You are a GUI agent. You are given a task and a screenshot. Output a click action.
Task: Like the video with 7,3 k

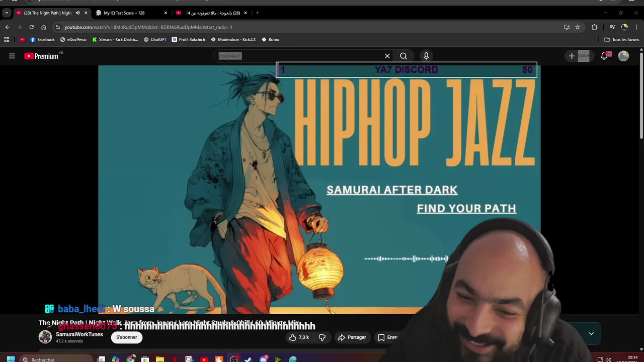click(x=299, y=337)
